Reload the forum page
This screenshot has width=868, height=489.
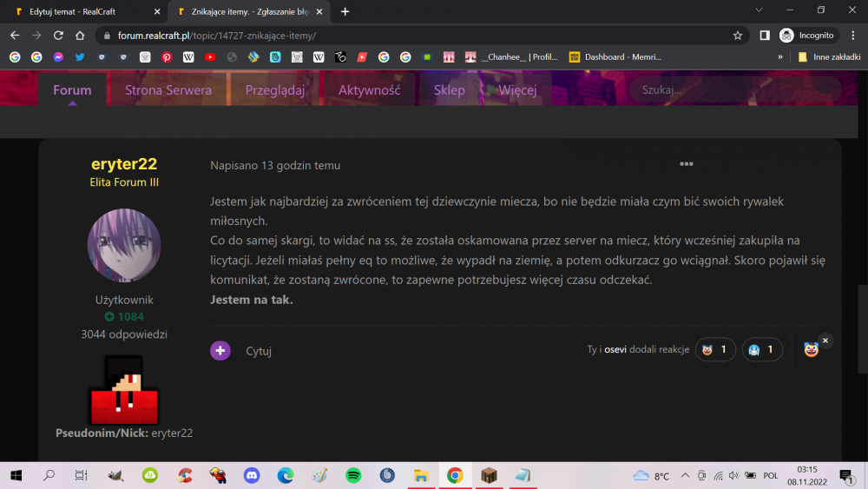click(58, 36)
